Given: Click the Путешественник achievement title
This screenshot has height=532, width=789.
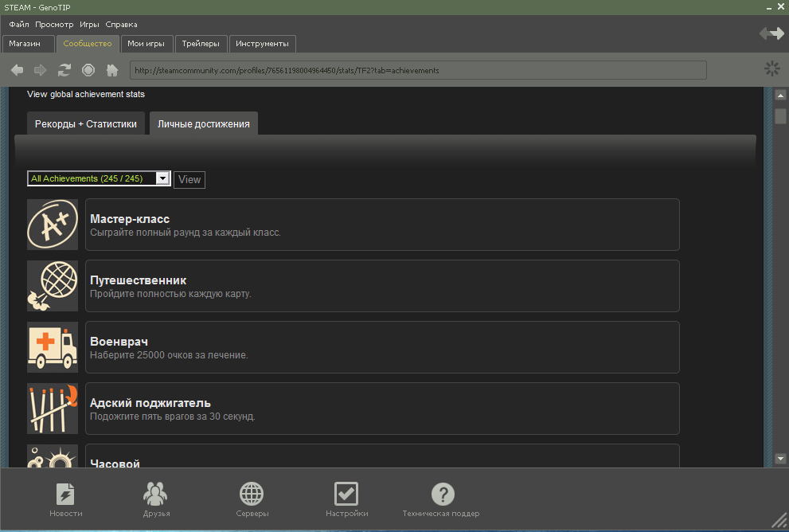Looking at the screenshot, I should 139,280.
